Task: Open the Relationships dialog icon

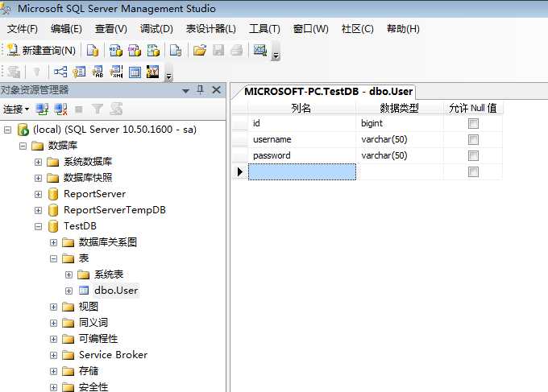Action: click(x=60, y=72)
